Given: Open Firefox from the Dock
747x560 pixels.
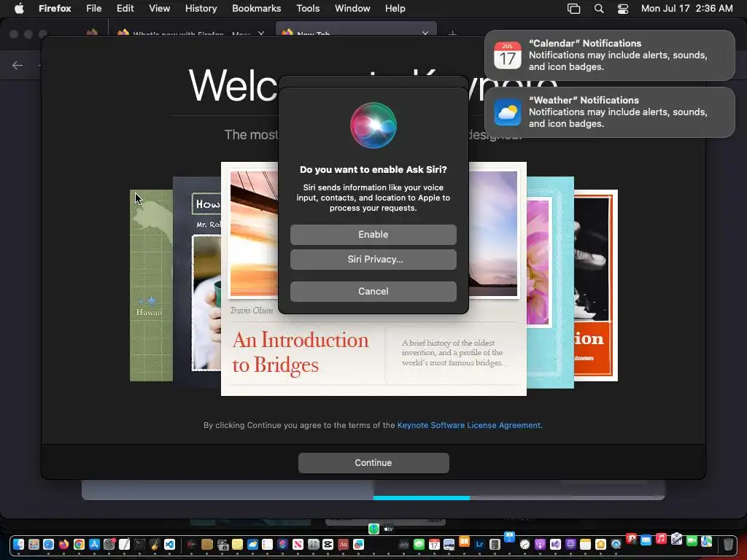Looking at the screenshot, I should [64, 544].
